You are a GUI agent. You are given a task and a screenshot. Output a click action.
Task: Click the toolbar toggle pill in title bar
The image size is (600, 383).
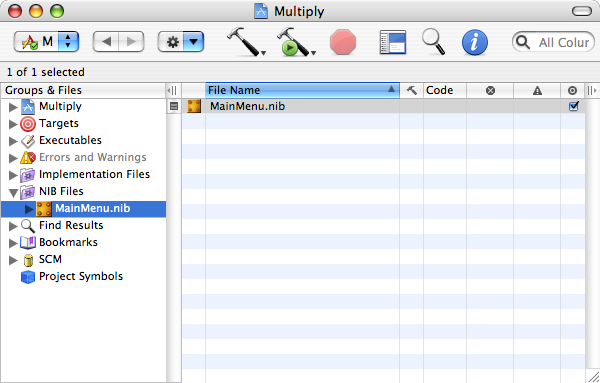point(582,11)
